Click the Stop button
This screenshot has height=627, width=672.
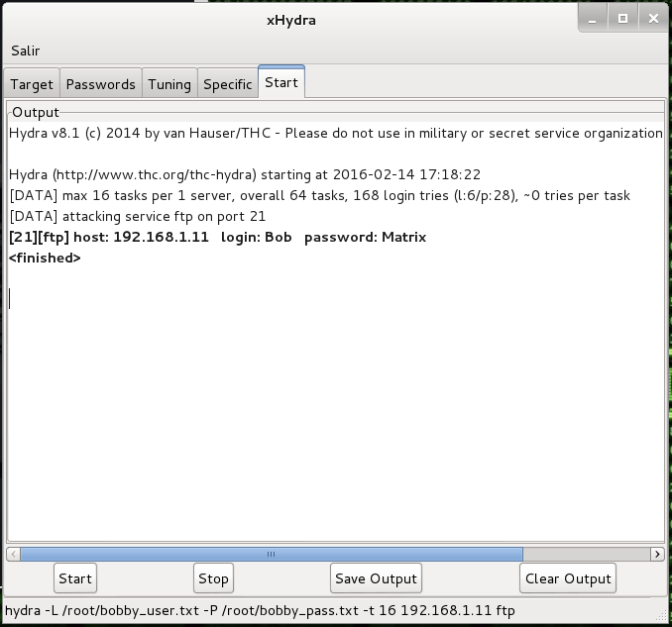[213, 578]
